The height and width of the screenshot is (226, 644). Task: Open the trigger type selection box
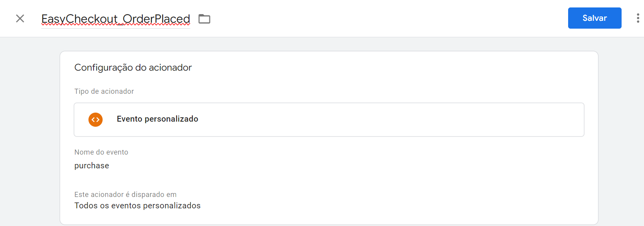[x=329, y=120]
